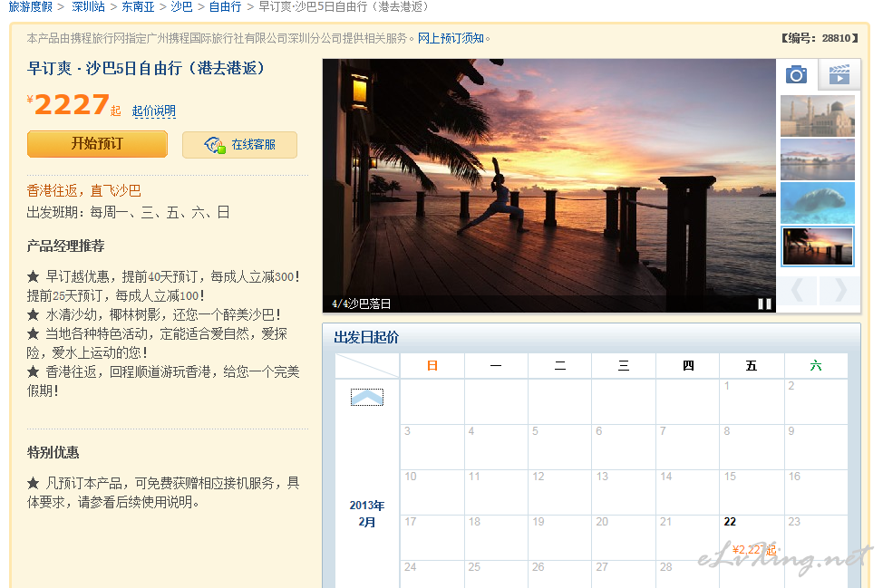Image resolution: width=883 pixels, height=588 pixels.
Task: Select the water reflection thumbnail
Action: pyautogui.click(x=817, y=159)
